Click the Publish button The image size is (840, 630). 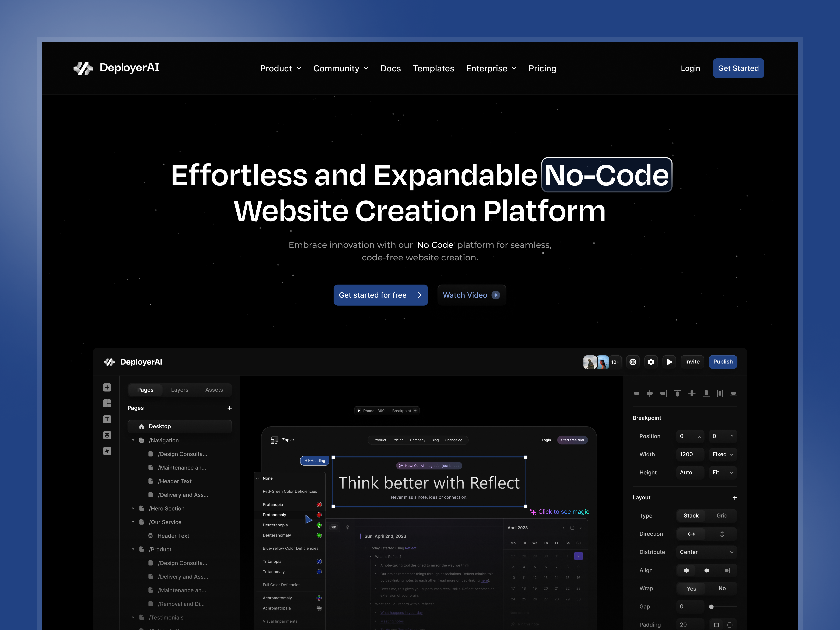[x=723, y=362]
